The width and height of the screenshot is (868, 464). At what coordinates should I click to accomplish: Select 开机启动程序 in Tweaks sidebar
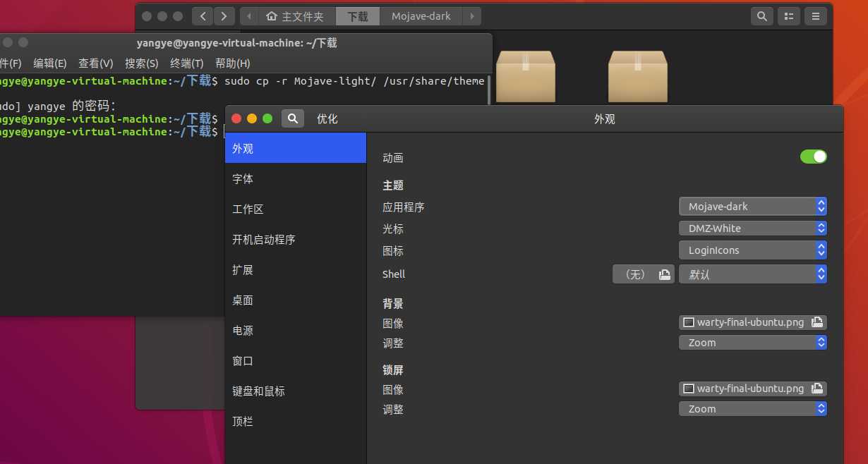296,239
